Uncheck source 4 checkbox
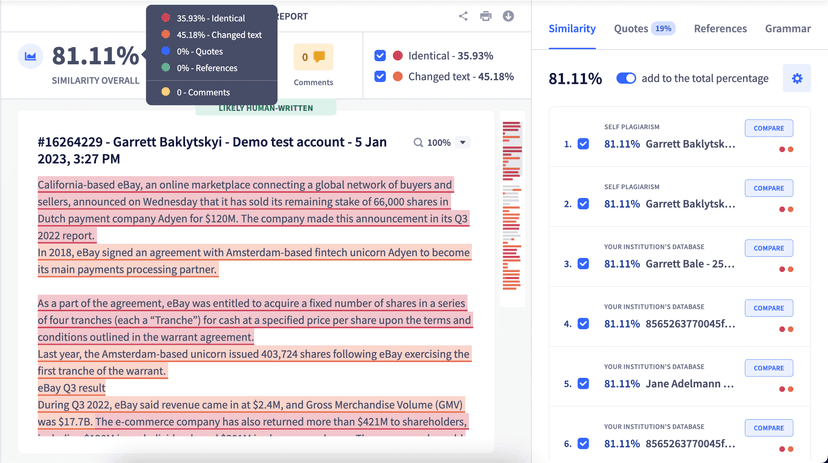 click(x=583, y=324)
